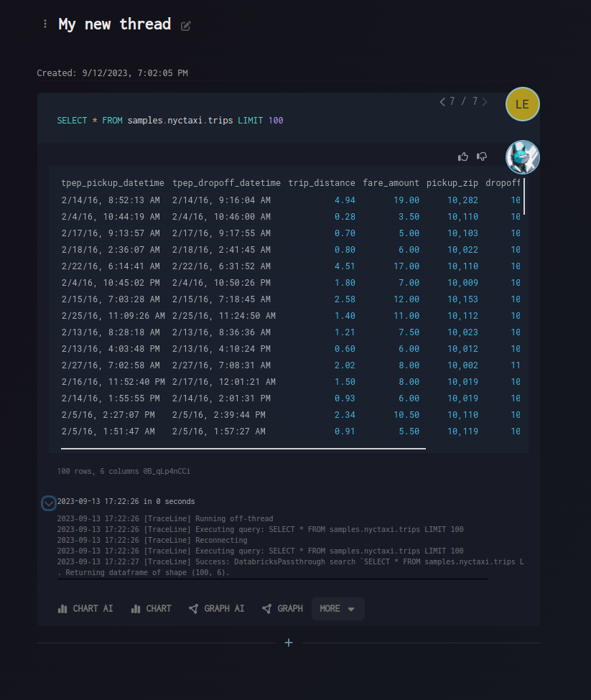Sort by tpep_dropoff_datetime column header
This screenshot has width=591, height=700.
click(x=226, y=182)
